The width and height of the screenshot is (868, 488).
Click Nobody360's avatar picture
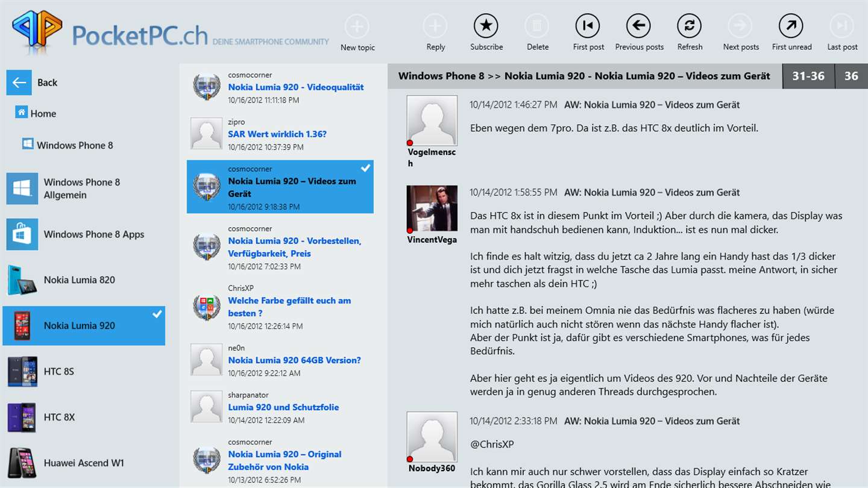point(432,437)
